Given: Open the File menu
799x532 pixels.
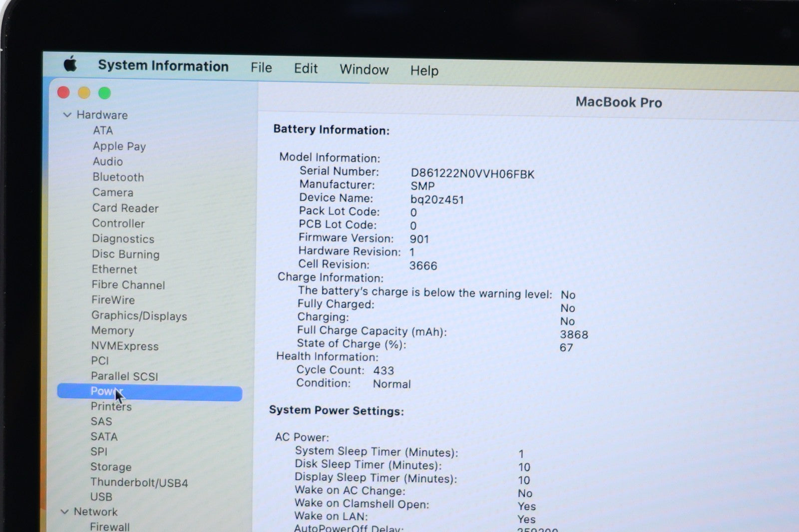Looking at the screenshot, I should tap(261, 67).
